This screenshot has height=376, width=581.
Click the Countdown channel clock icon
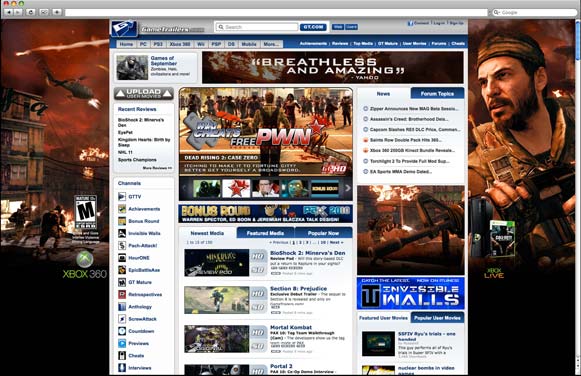122,331
